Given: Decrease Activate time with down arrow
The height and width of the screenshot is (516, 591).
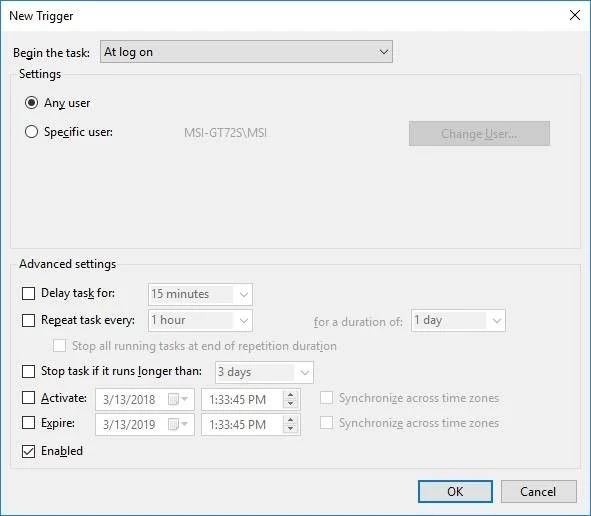Looking at the screenshot, I should (x=290, y=404).
